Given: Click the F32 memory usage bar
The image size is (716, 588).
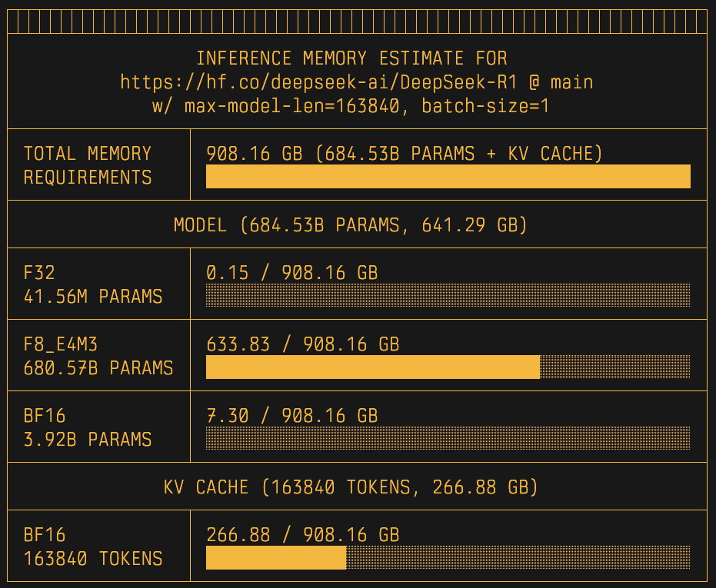Looking at the screenshot, I should [x=448, y=296].
